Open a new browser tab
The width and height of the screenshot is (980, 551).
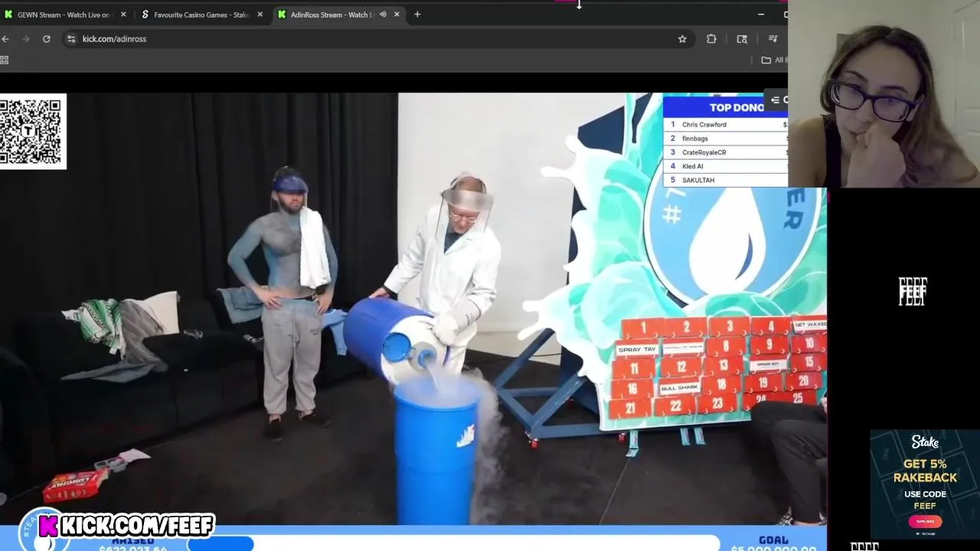tap(417, 15)
